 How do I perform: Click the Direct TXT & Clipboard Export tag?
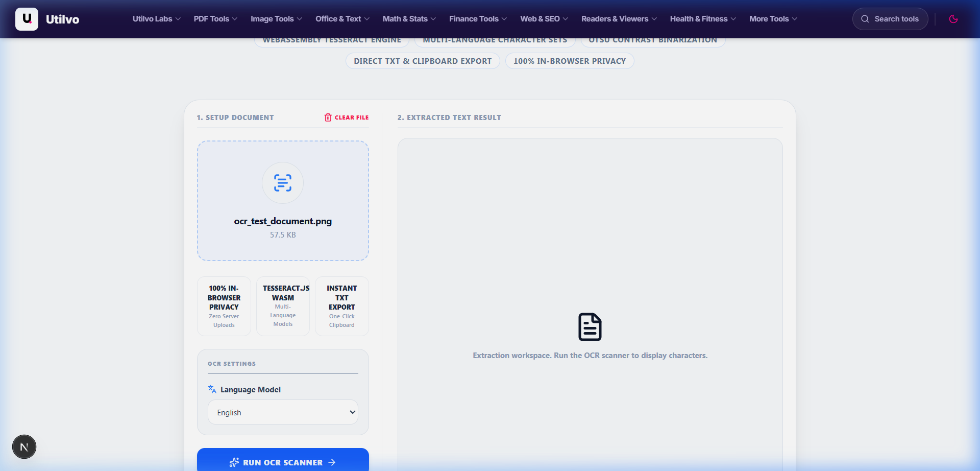click(423, 61)
